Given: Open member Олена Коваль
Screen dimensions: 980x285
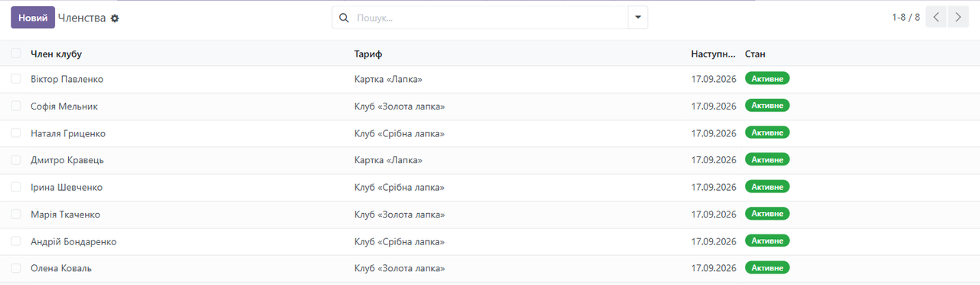Looking at the screenshot, I should pos(61,268).
